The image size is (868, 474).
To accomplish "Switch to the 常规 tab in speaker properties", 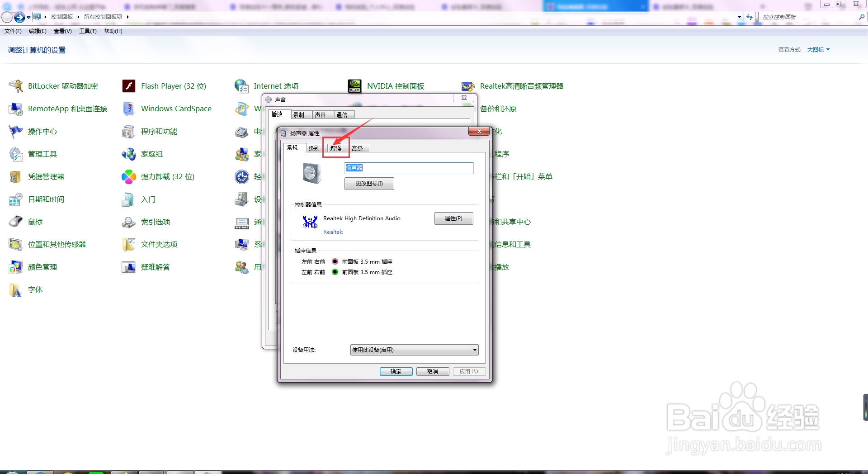I will 292,147.
